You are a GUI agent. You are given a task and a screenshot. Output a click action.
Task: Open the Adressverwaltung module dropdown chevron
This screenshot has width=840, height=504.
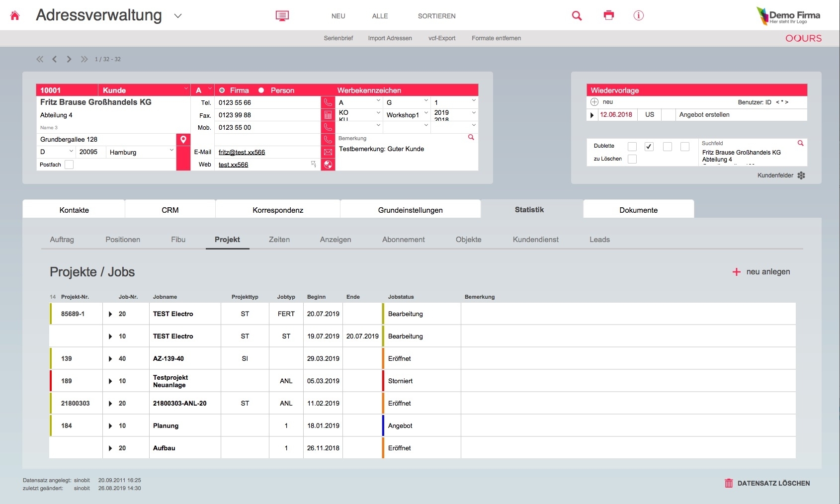(178, 16)
